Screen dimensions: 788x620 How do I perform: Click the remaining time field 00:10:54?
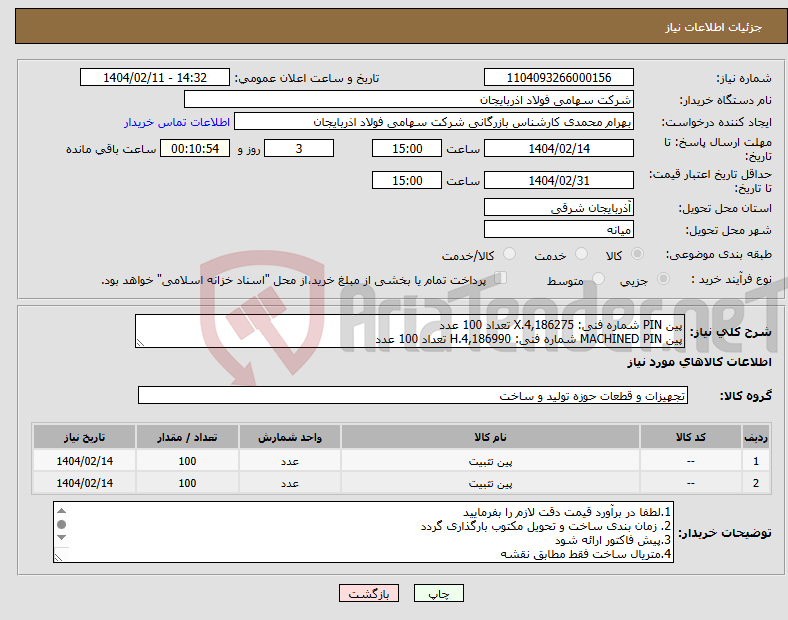[x=195, y=149]
